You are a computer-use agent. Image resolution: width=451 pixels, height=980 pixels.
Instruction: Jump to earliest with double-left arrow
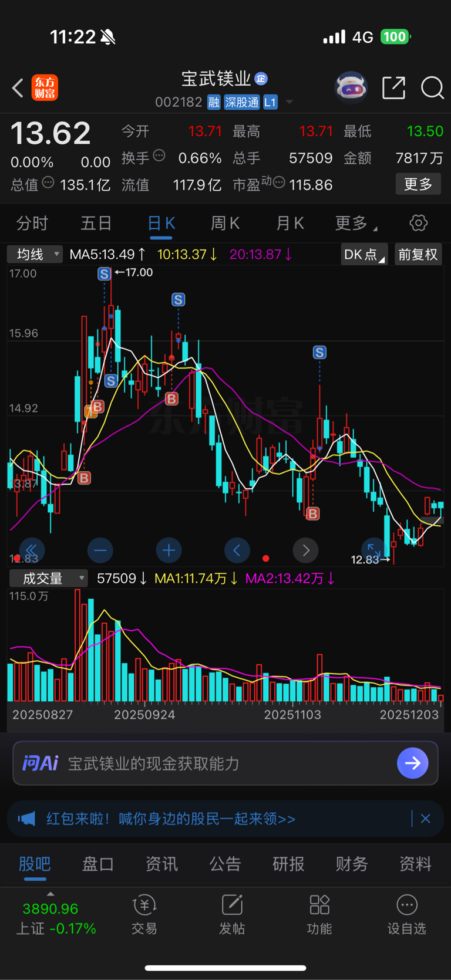[x=31, y=550]
